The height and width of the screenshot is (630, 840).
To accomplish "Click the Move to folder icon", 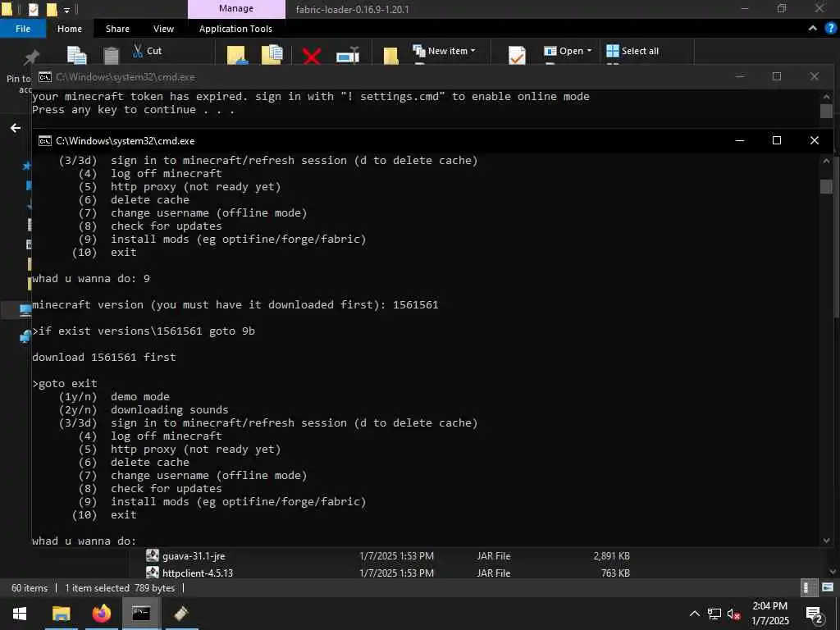I will click(237, 55).
